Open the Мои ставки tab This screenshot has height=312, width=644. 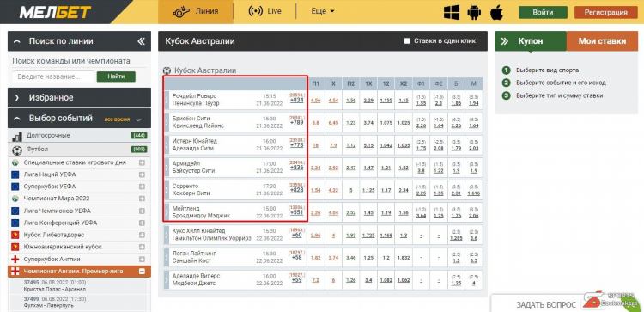(602, 41)
